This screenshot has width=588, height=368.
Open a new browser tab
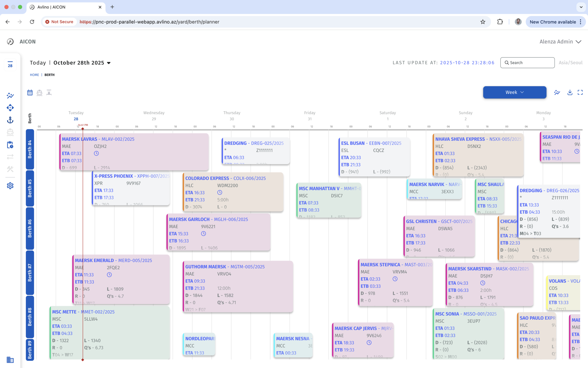pyautogui.click(x=112, y=7)
